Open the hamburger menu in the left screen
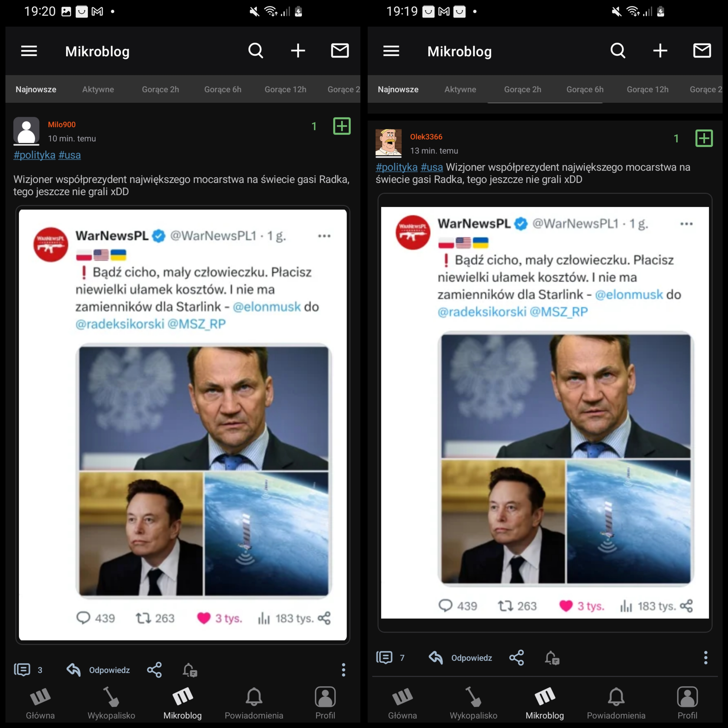 tap(29, 51)
